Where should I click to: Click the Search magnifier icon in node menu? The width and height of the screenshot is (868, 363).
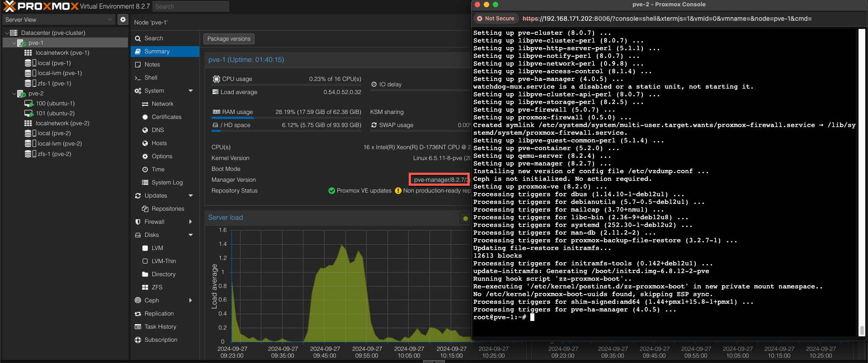(138, 38)
